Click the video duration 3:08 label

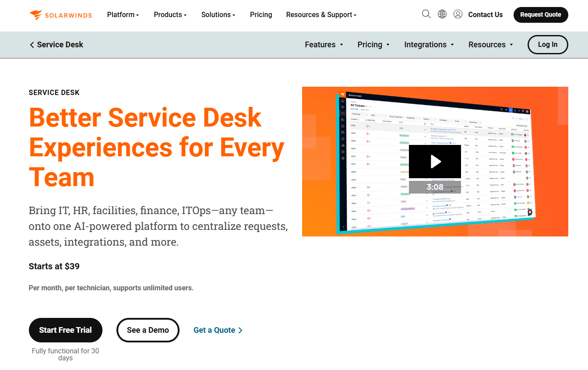[435, 187]
